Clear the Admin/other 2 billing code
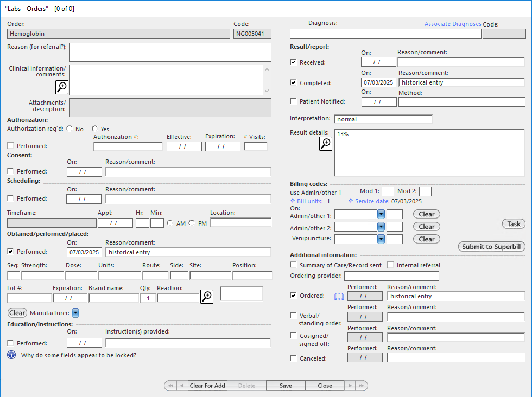Screen dimensions: 532x397 (x=427, y=227)
